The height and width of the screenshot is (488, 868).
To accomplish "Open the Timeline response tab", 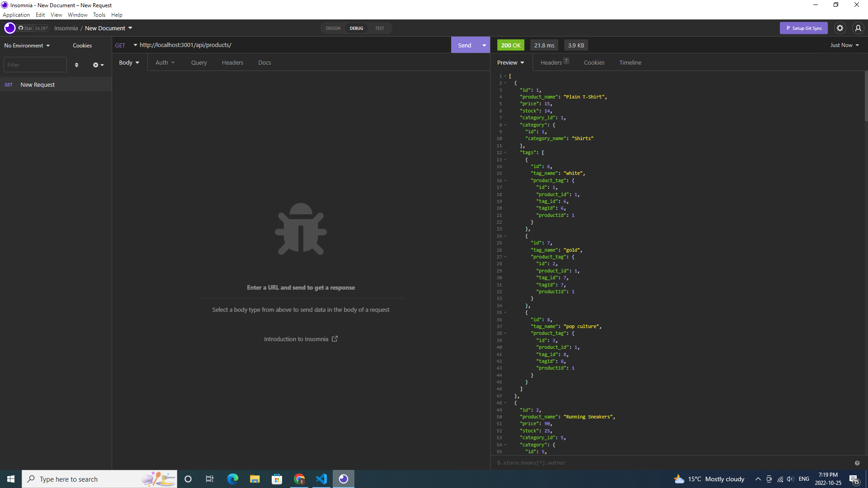I will 630,63.
